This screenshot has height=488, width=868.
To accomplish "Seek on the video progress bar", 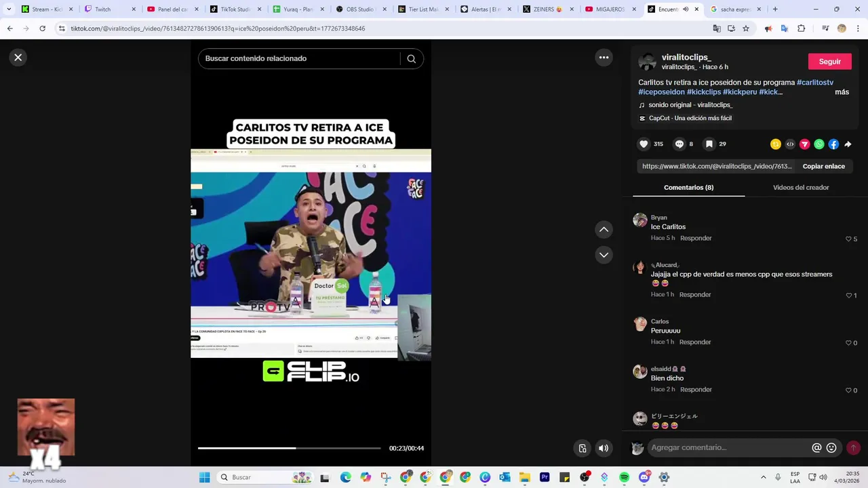I will coord(289,448).
